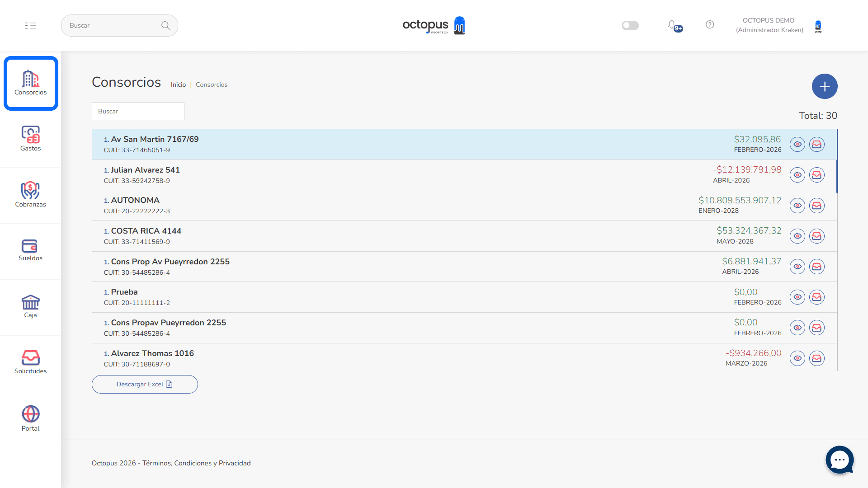
Task: View COSTA RICA 4144 with eye icon
Action: tap(797, 236)
